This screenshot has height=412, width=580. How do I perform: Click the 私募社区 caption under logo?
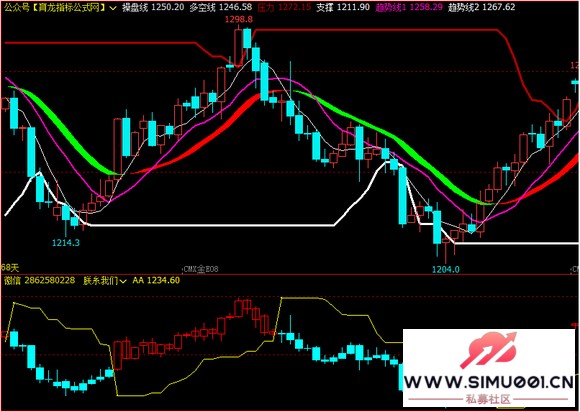pos(488,399)
